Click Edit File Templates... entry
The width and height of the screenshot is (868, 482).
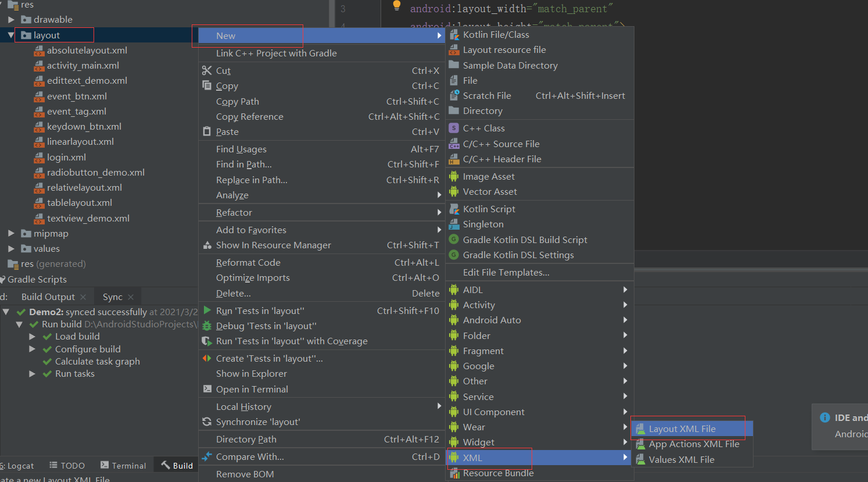click(539, 273)
